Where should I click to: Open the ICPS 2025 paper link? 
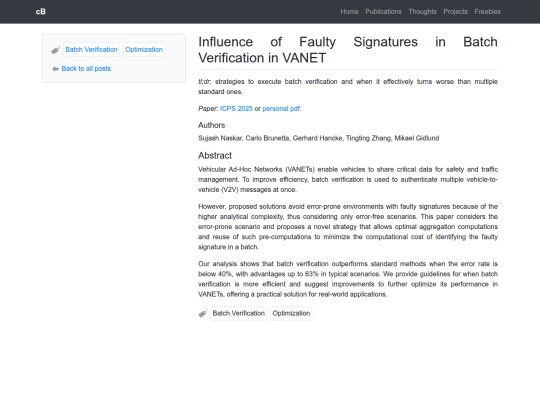pyautogui.click(x=236, y=108)
